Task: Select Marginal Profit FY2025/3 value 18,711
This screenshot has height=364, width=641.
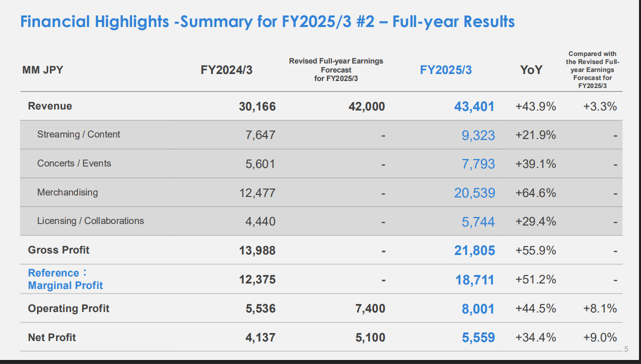Action: point(475,279)
